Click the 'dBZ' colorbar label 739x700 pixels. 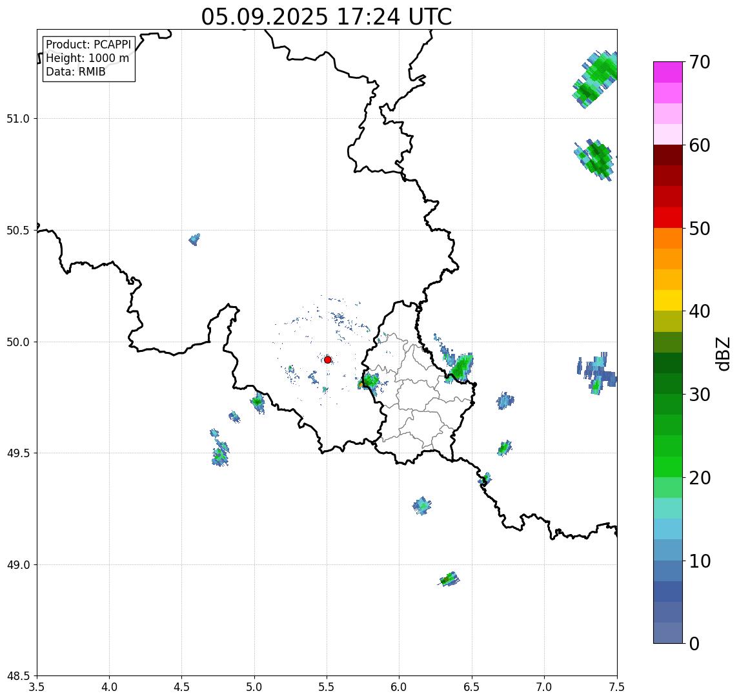pos(722,354)
